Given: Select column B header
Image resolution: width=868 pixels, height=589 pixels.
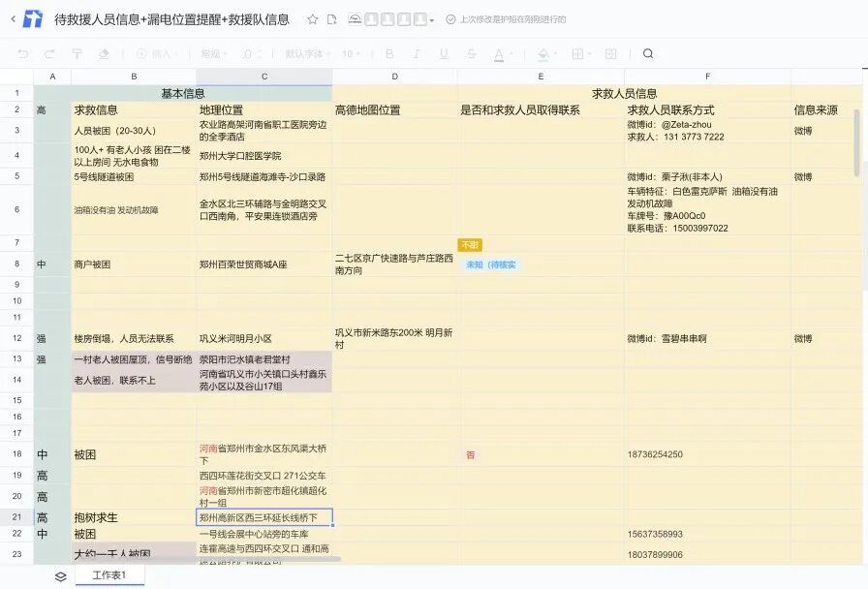Looking at the screenshot, I should coord(134,77).
